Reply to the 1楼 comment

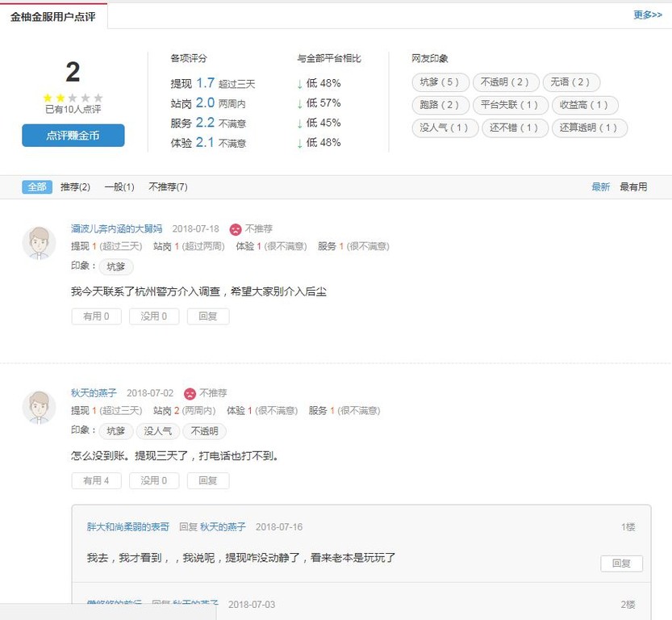(x=621, y=563)
